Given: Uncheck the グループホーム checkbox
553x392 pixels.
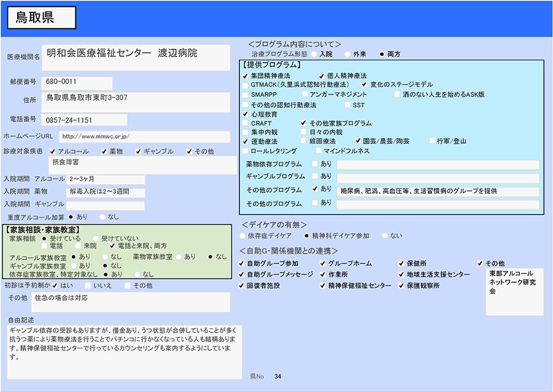Looking at the screenshot, I should click(323, 264).
